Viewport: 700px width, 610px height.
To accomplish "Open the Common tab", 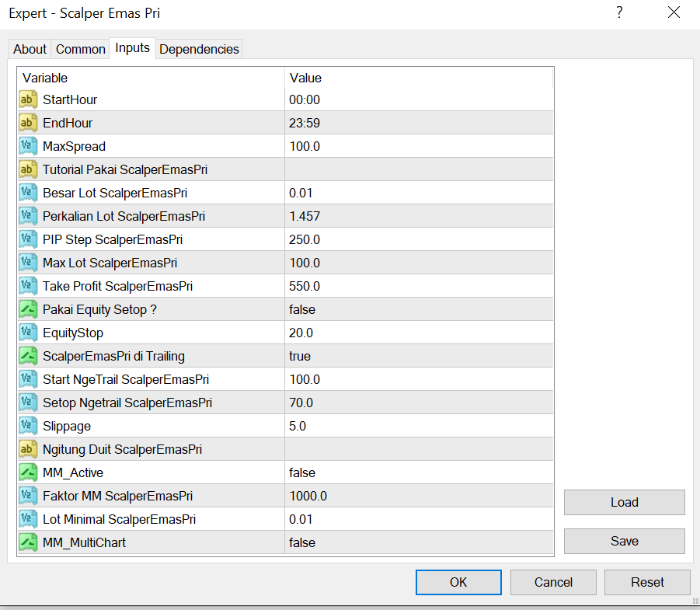I will click(x=80, y=49).
